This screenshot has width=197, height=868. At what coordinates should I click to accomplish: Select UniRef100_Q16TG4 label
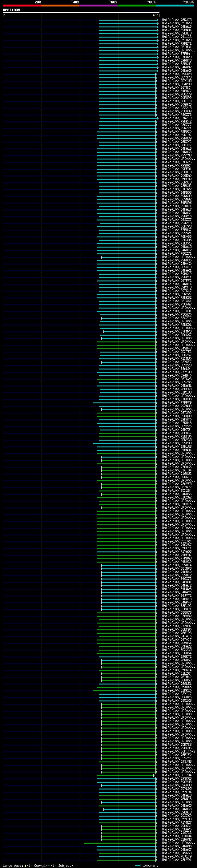point(177,470)
